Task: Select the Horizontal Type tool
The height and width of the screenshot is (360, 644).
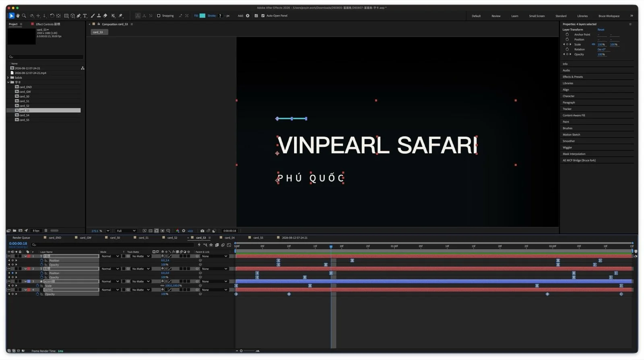Action: (85, 16)
